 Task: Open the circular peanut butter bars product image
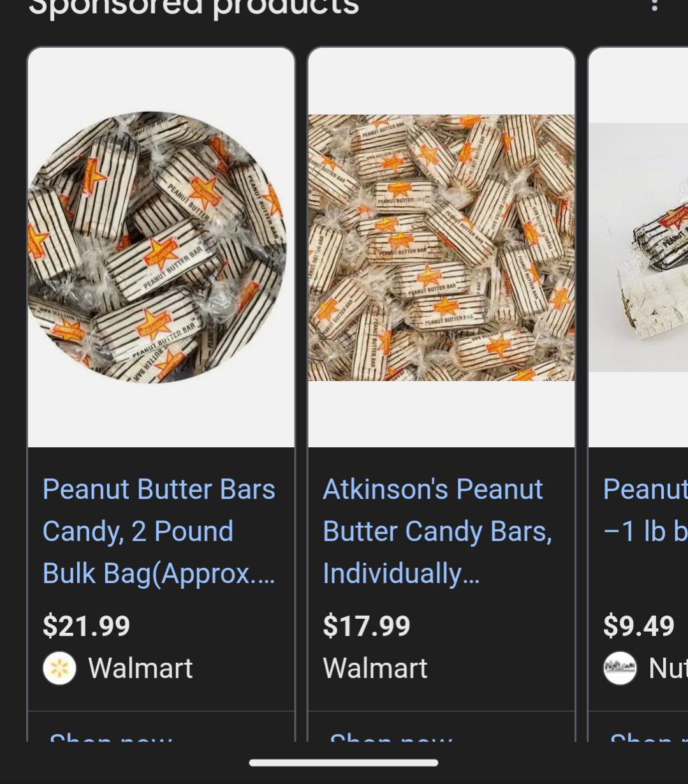pos(157,248)
